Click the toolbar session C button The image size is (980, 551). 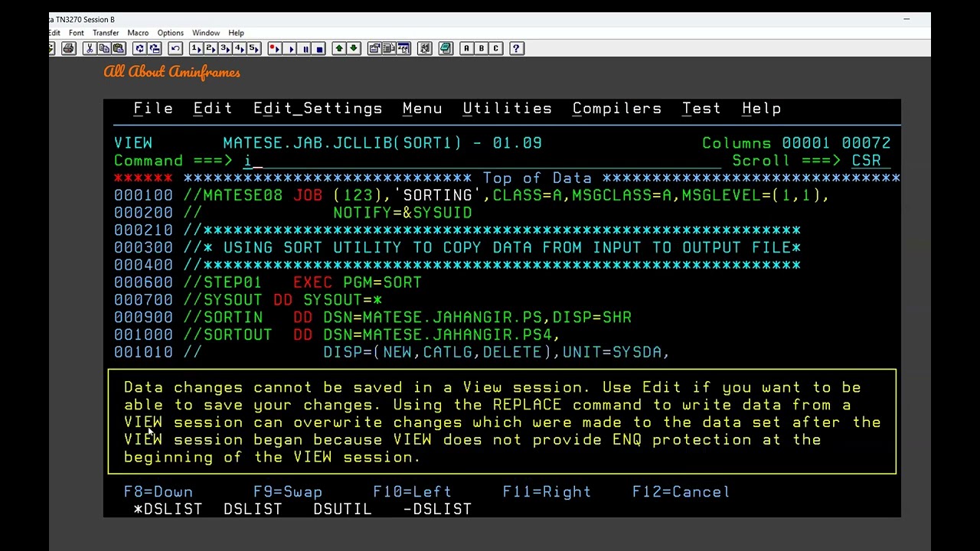[495, 48]
